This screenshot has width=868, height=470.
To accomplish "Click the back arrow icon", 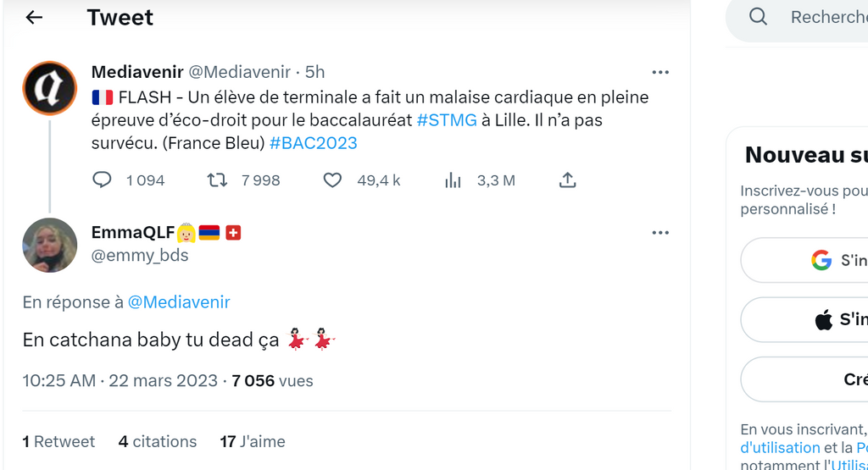I will (x=34, y=18).
